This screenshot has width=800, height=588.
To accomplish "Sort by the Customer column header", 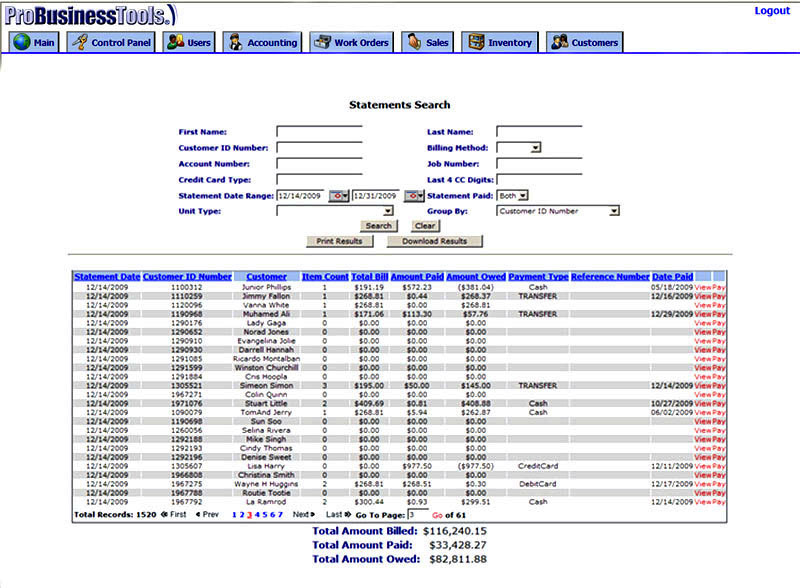I will tap(266, 277).
